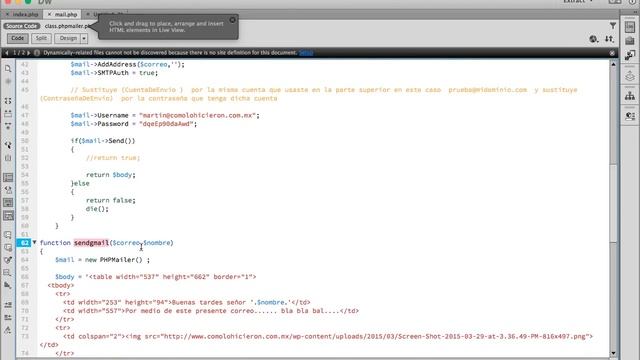The image size is (640, 360).
Task: Click the Setup link in info bar
Action: click(306, 53)
